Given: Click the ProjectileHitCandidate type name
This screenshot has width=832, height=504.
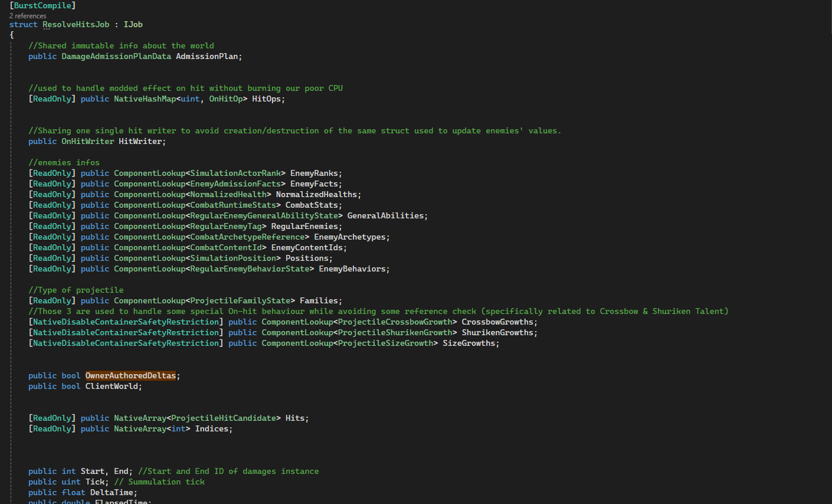Looking at the screenshot, I should tap(224, 418).
